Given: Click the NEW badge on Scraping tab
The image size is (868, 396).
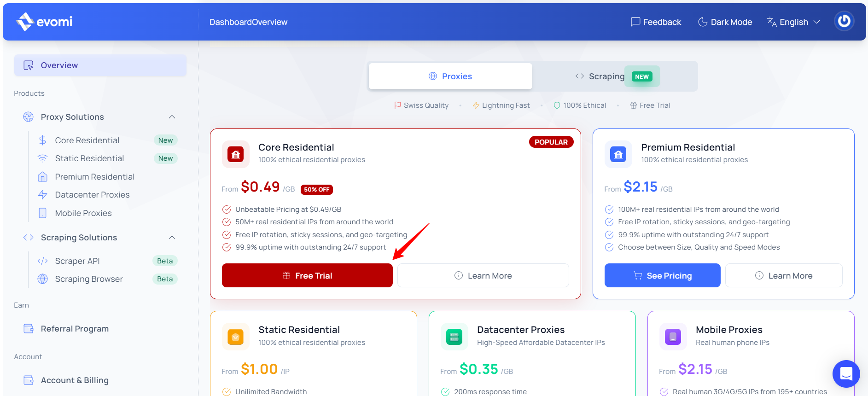Looking at the screenshot, I should (642, 76).
